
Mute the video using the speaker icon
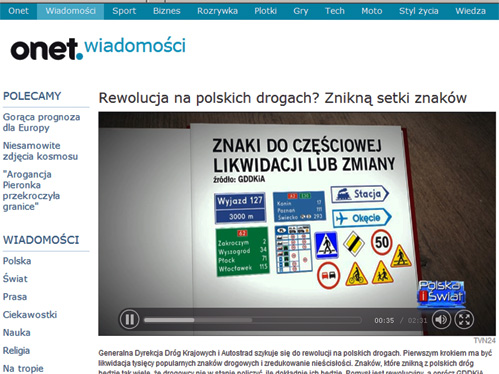[441, 320]
